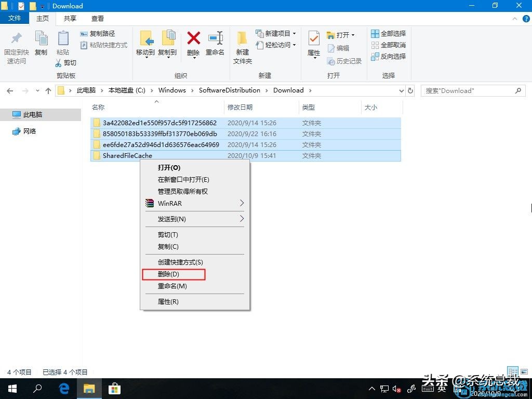Click the Copy path (复制路径) icon
Screen dimensions: 532x399
click(98, 33)
